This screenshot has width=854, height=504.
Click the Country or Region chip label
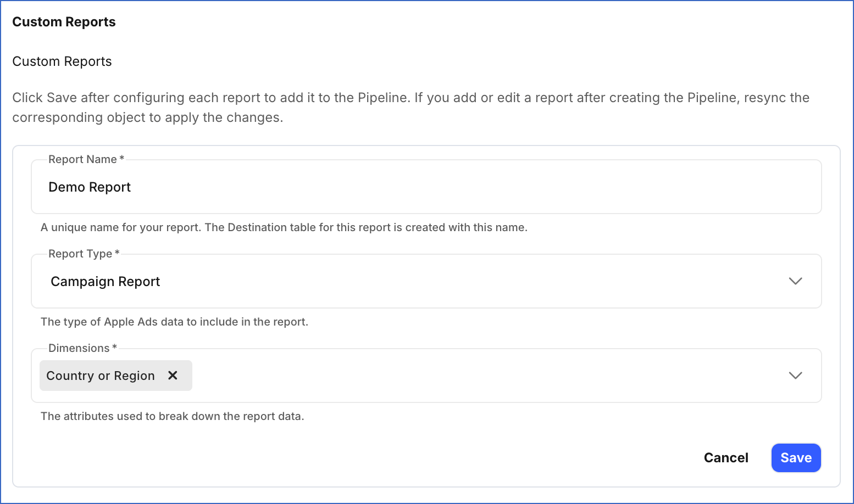tap(101, 376)
